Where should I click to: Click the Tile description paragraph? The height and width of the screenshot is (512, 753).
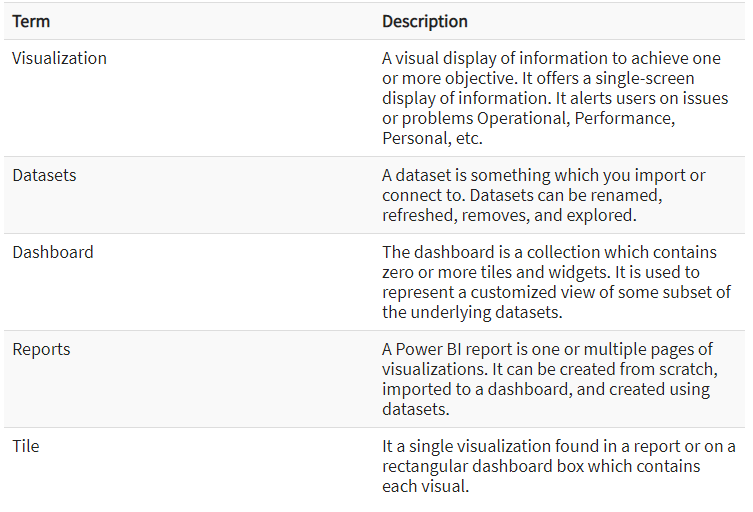pos(559,466)
